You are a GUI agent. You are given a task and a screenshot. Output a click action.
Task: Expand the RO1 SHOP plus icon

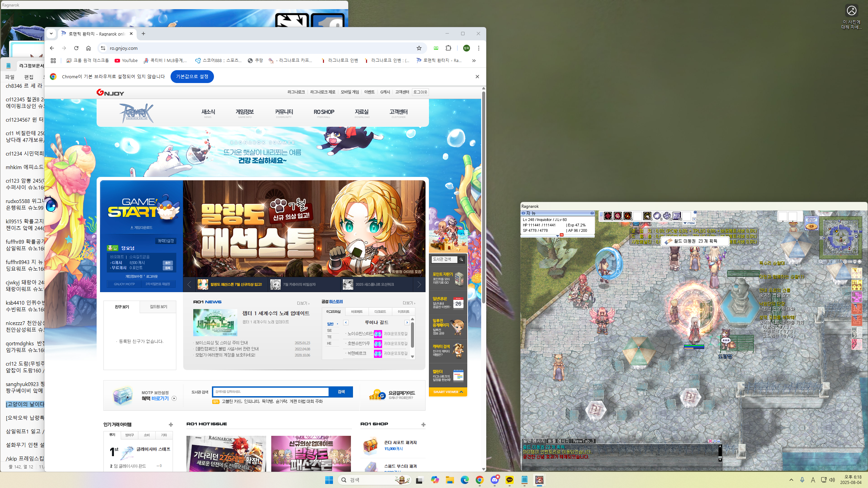(423, 425)
